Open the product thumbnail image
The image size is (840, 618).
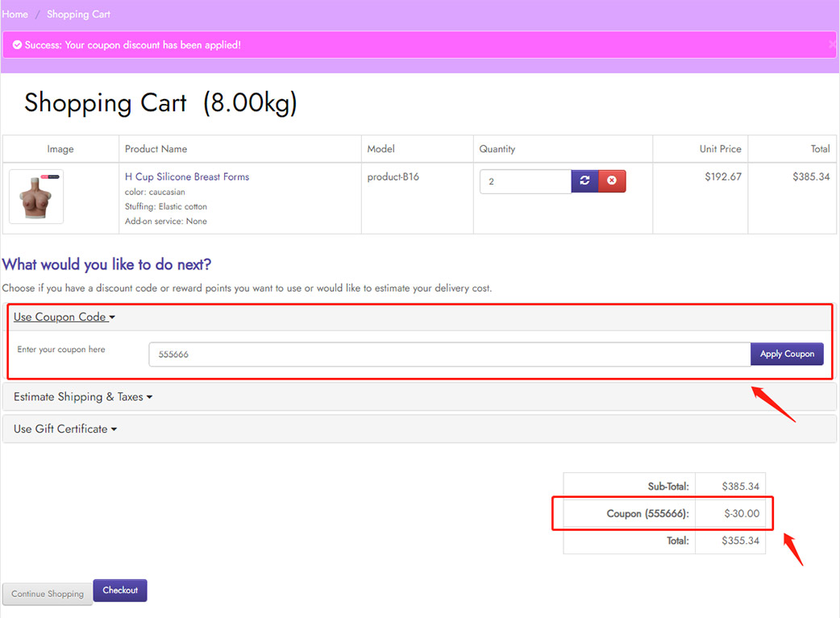36,197
